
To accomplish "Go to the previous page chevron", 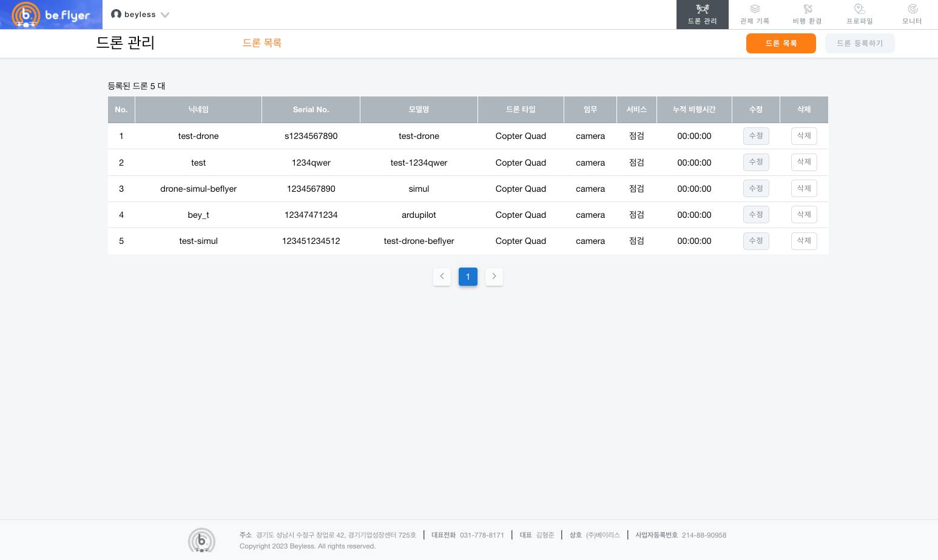I will click(x=442, y=277).
